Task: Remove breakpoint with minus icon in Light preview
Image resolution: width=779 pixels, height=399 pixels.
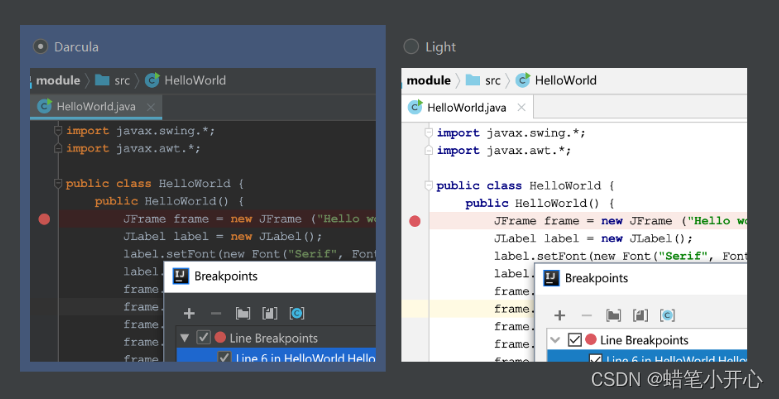Action: [x=587, y=316]
